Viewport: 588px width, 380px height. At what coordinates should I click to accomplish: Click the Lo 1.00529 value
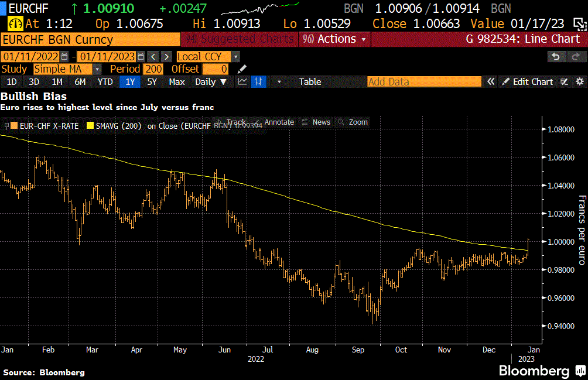pos(317,24)
